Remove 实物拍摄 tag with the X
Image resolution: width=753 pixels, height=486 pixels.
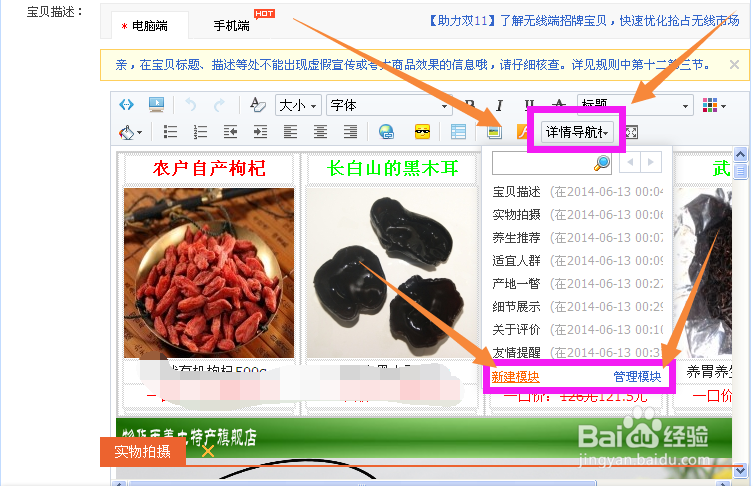pyautogui.click(x=208, y=451)
